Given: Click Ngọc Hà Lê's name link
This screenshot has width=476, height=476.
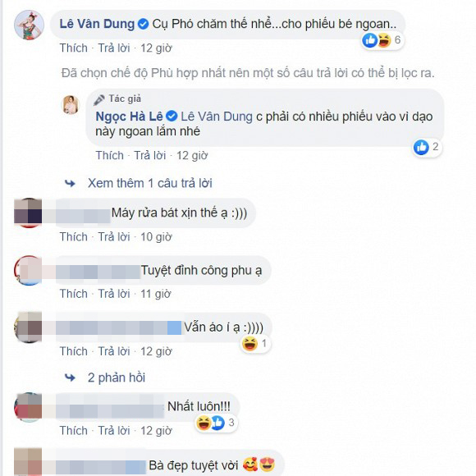Looking at the screenshot, I should [130, 117].
